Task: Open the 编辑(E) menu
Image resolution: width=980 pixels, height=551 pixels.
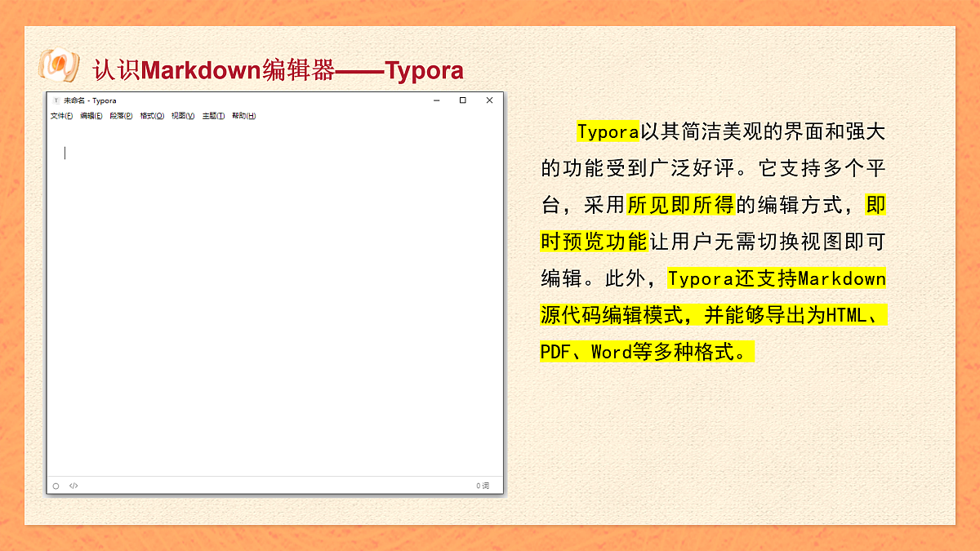Action: [91, 116]
